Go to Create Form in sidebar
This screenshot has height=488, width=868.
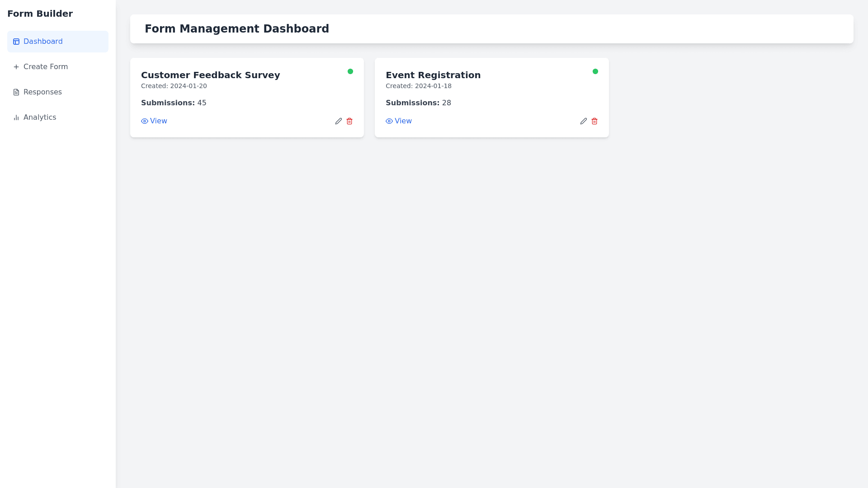tap(46, 67)
